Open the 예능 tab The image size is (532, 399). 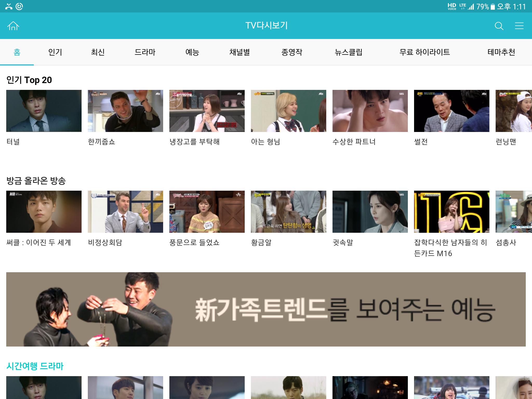pos(192,52)
